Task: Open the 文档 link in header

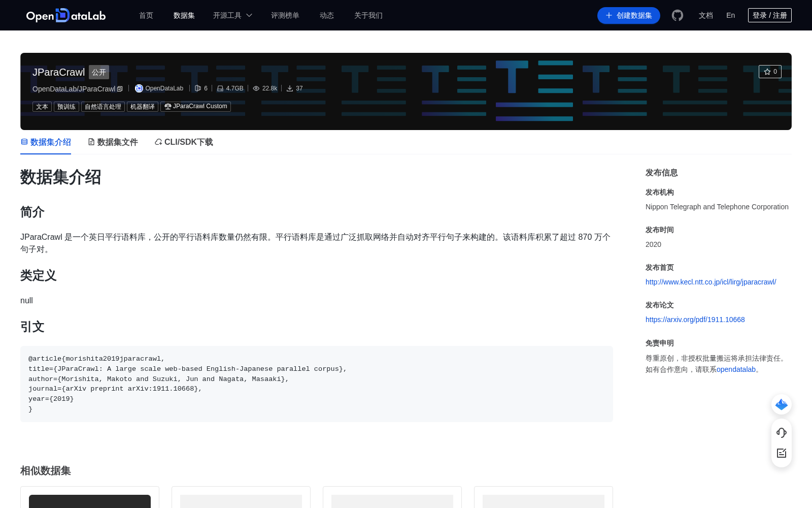Action: [x=706, y=15]
